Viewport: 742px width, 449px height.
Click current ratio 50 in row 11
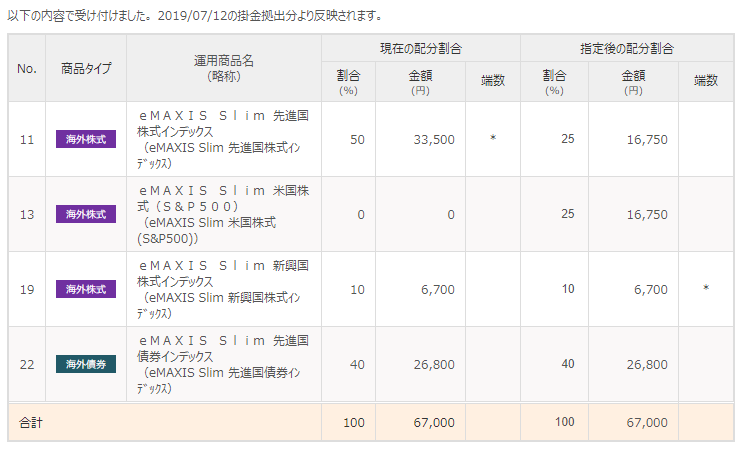coord(357,140)
